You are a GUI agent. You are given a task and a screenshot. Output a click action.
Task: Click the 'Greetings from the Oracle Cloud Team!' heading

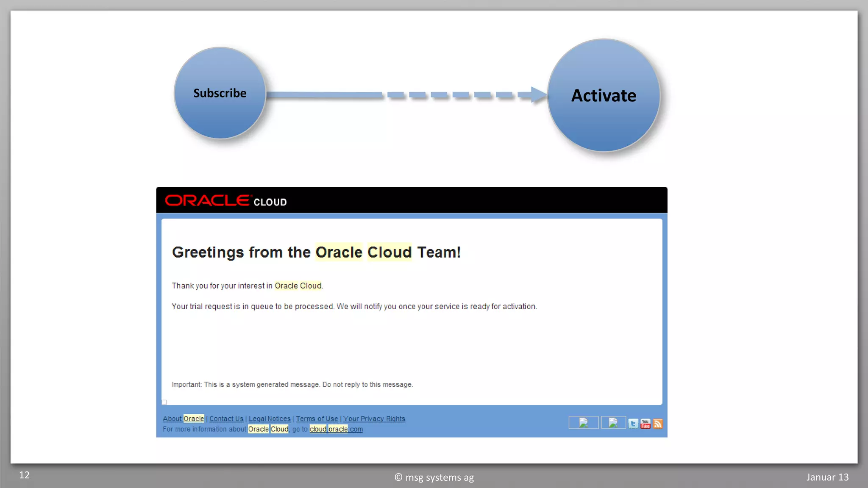[316, 252]
